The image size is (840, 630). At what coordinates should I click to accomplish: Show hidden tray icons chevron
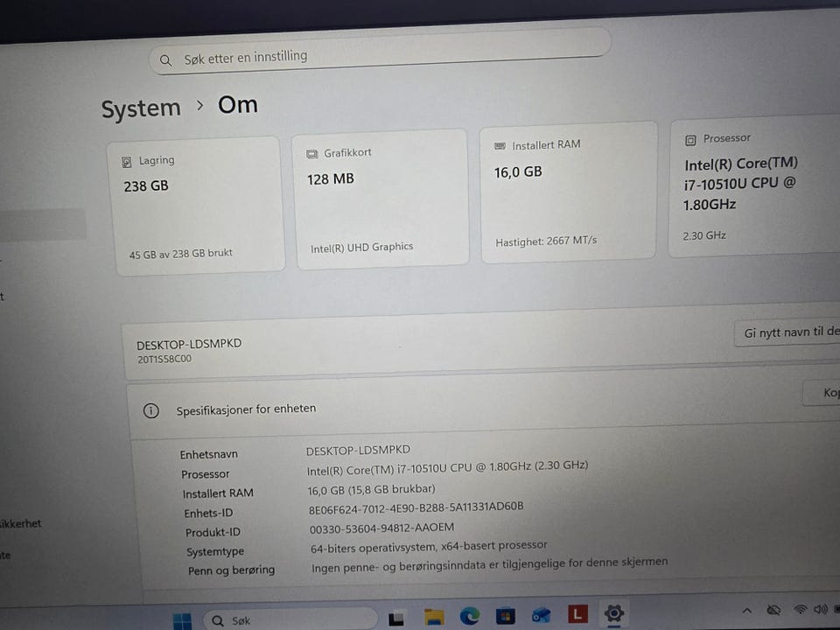click(x=746, y=610)
